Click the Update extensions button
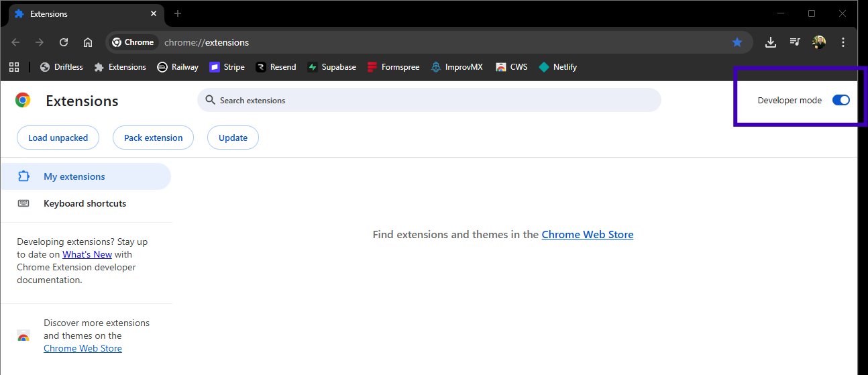The image size is (868, 375). coord(233,138)
